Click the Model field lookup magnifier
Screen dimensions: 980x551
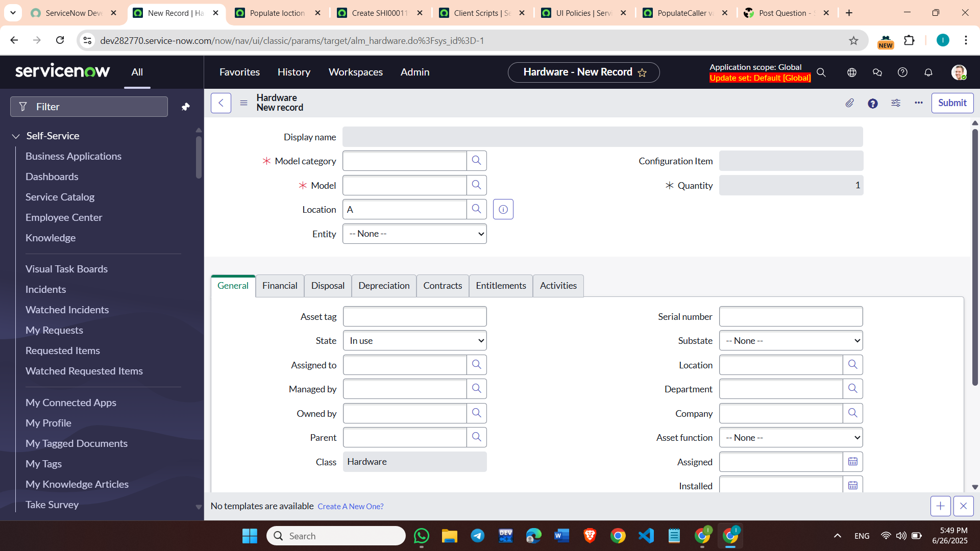point(476,185)
